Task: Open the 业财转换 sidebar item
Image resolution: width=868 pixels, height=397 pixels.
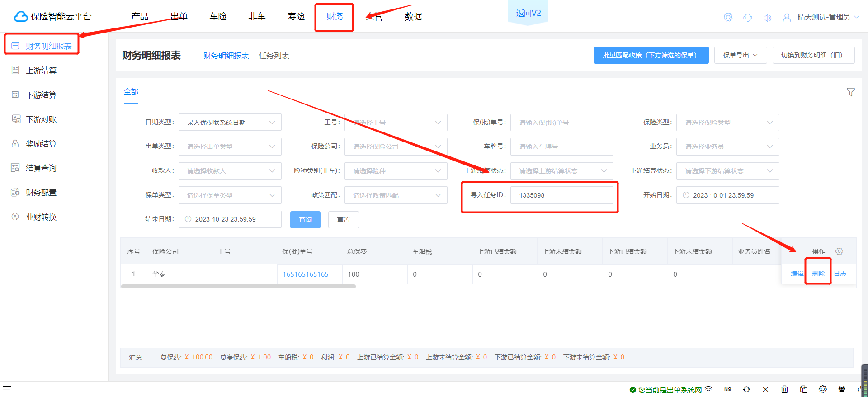Action: click(42, 217)
